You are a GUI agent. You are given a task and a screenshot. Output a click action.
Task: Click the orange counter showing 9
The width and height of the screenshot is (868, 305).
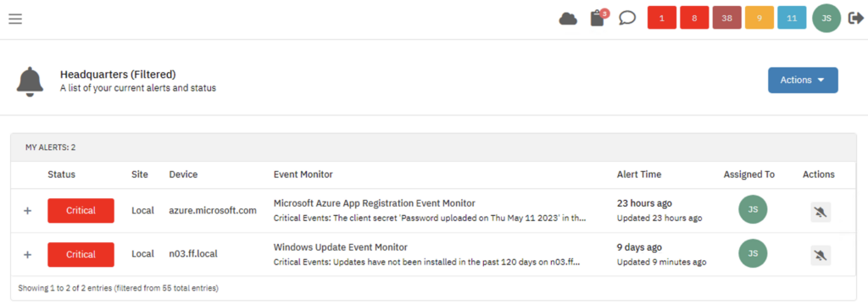pos(759,19)
